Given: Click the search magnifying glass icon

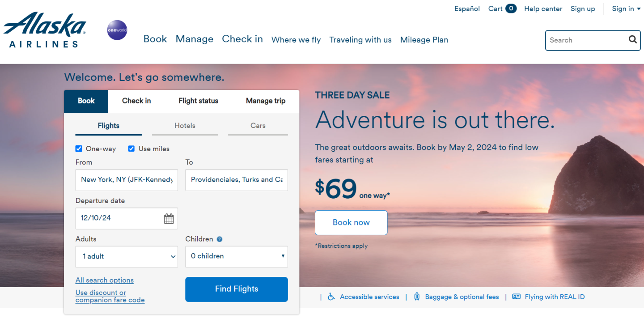Looking at the screenshot, I should pyautogui.click(x=632, y=40).
